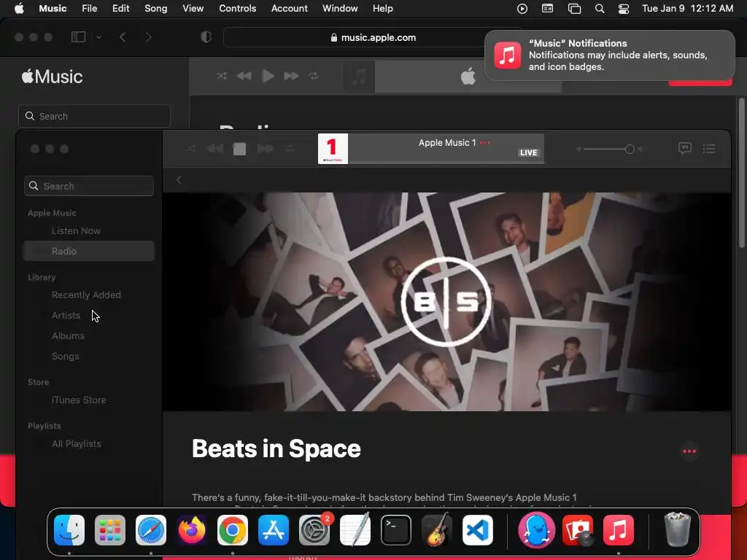The width and height of the screenshot is (747, 560).
Task: Stop playback in the Music app
Action: click(x=239, y=149)
